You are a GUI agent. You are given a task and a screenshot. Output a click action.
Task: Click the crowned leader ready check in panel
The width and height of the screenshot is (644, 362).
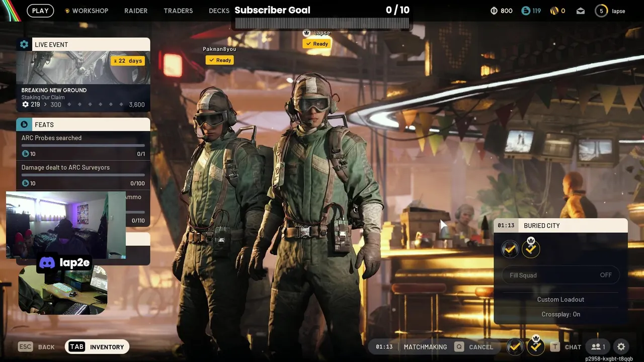[531, 248]
